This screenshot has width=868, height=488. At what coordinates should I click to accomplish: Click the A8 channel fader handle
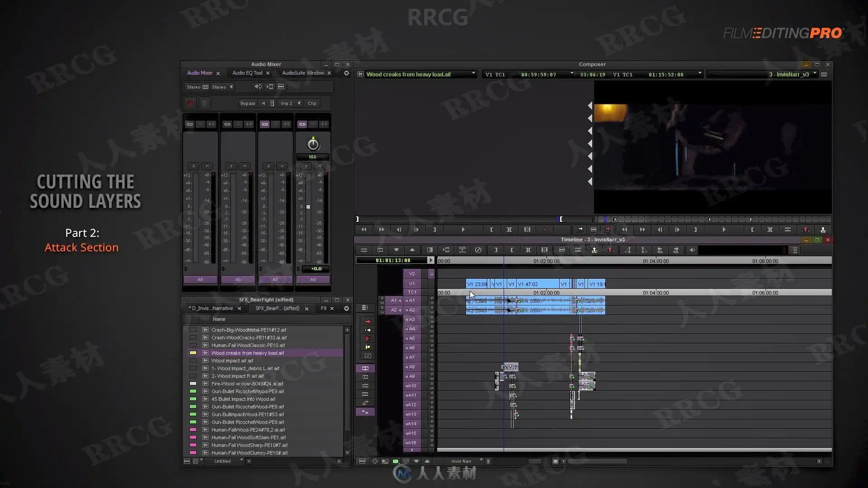(308, 207)
